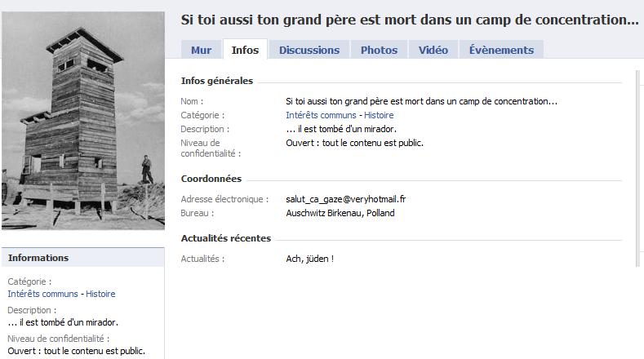Open the Vidéo tab
The image size is (644, 359).
pos(433,50)
